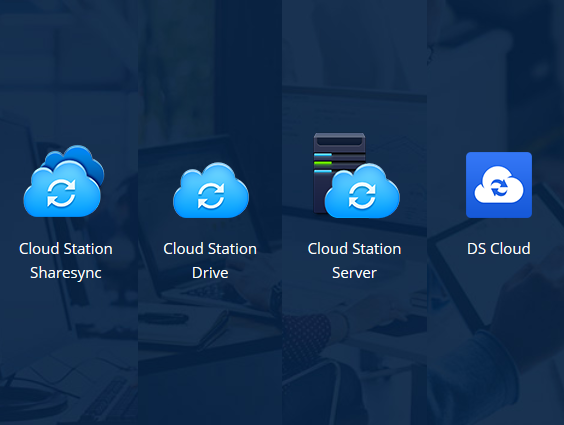The image size is (564, 425).
Task: Click green LED bar on server rack
Action: pos(323,163)
